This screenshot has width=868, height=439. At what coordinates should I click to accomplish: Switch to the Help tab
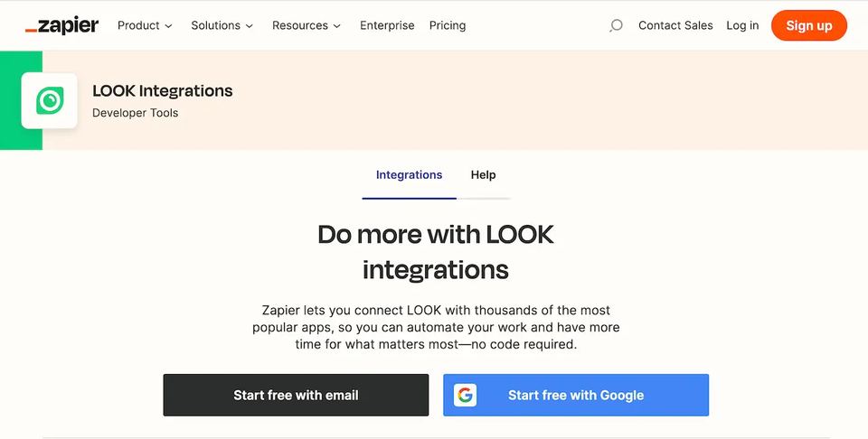pyautogui.click(x=483, y=174)
